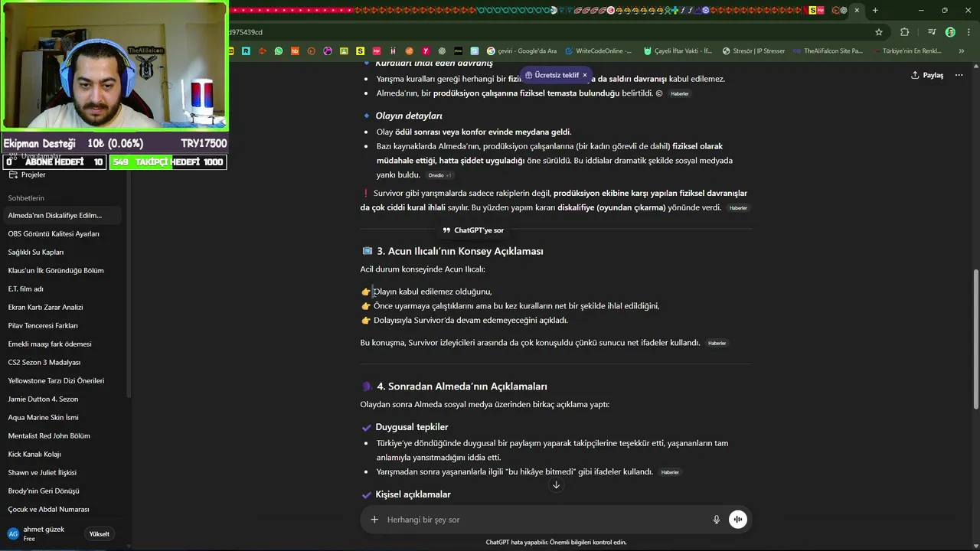This screenshot has width=980, height=551.
Task: Open the Jamie Dutton 4. Sezon chat
Action: coord(61,399)
